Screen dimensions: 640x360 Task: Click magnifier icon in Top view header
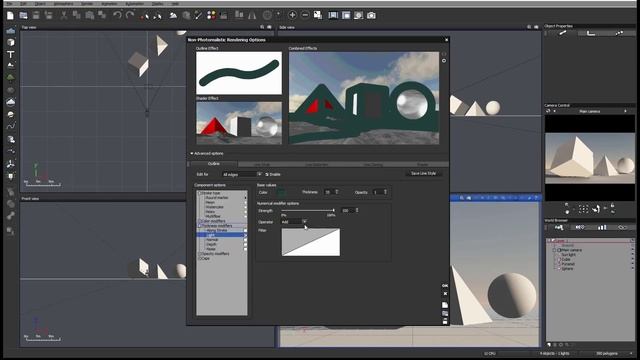pyautogui.click(x=262, y=27)
